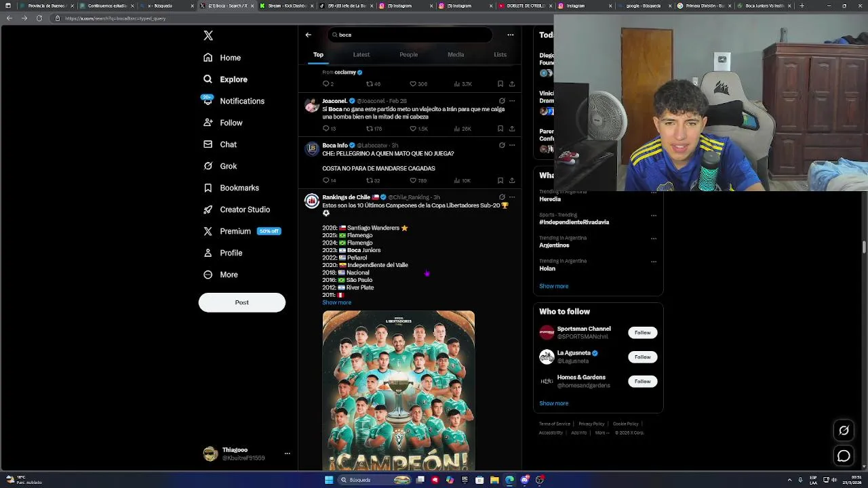Open the Campeón team photo
The width and height of the screenshot is (868, 488).
399,390
